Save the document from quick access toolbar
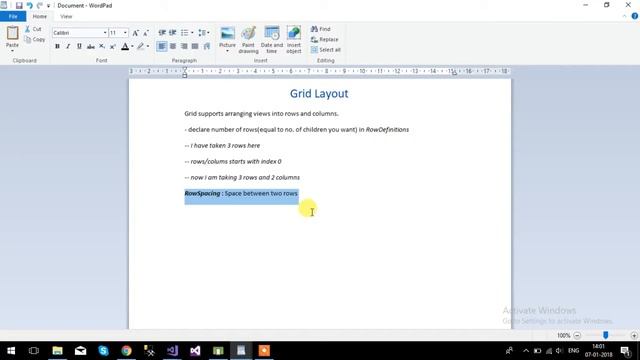This screenshot has height=360, width=640. click(19, 5)
